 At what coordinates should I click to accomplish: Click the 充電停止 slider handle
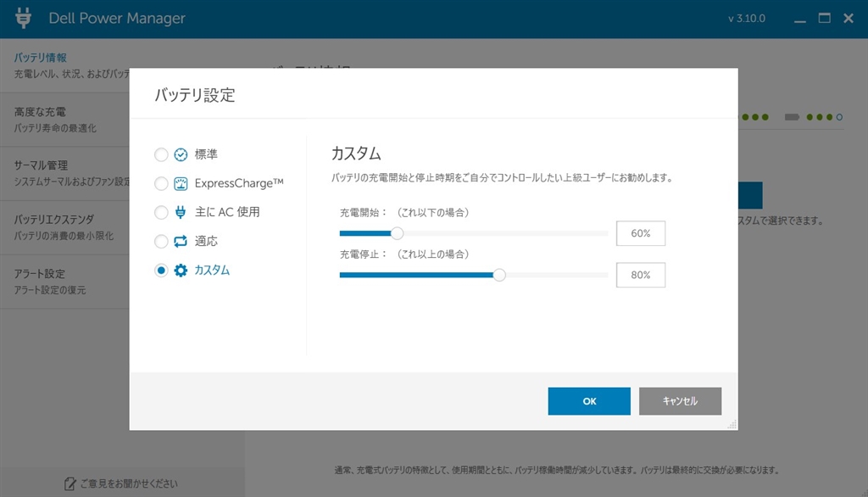(x=499, y=275)
